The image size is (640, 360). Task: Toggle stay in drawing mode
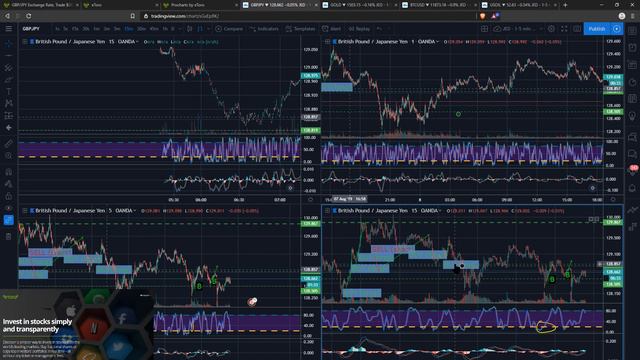tap(9, 184)
